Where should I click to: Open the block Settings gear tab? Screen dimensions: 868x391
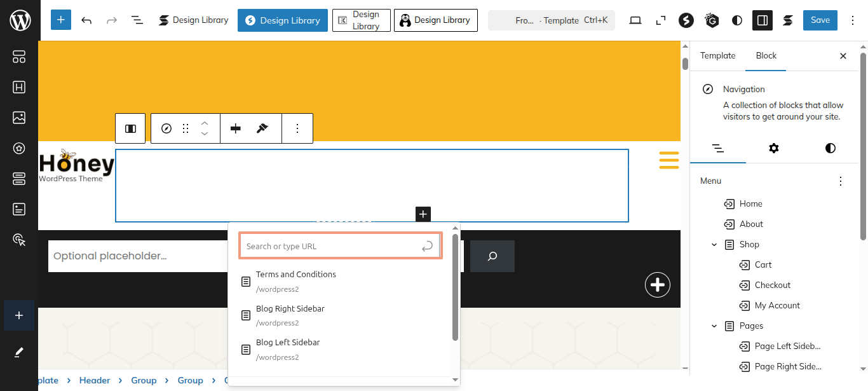click(773, 148)
